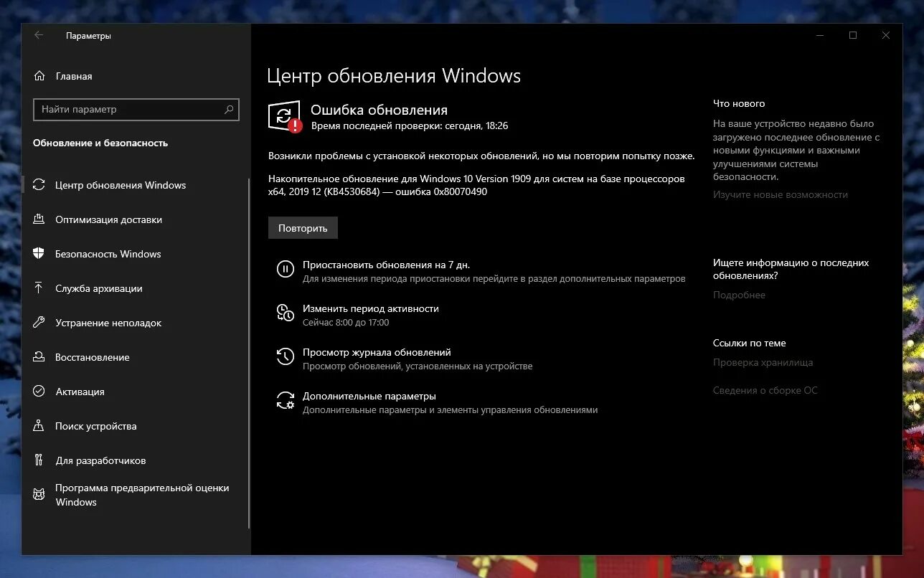Minimize the Параметры window

click(x=820, y=35)
